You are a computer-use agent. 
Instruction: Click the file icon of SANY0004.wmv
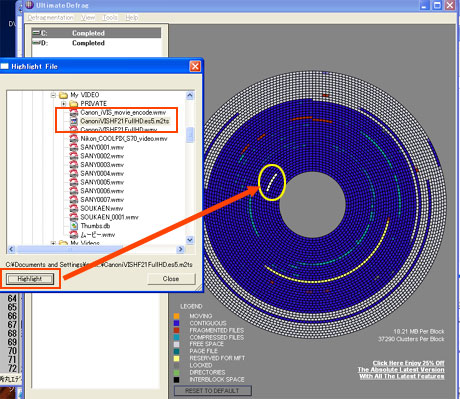(74, 173)
